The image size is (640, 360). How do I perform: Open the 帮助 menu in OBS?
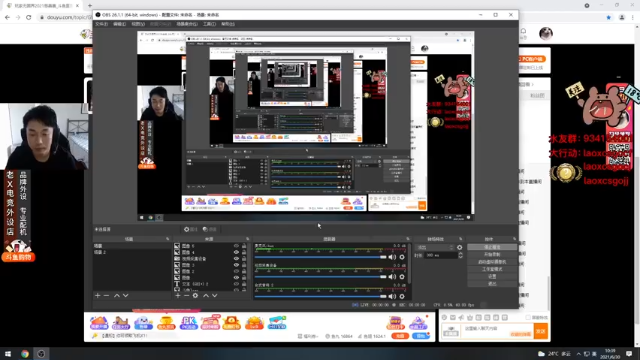pyautogui.click(x=228, y=24)
